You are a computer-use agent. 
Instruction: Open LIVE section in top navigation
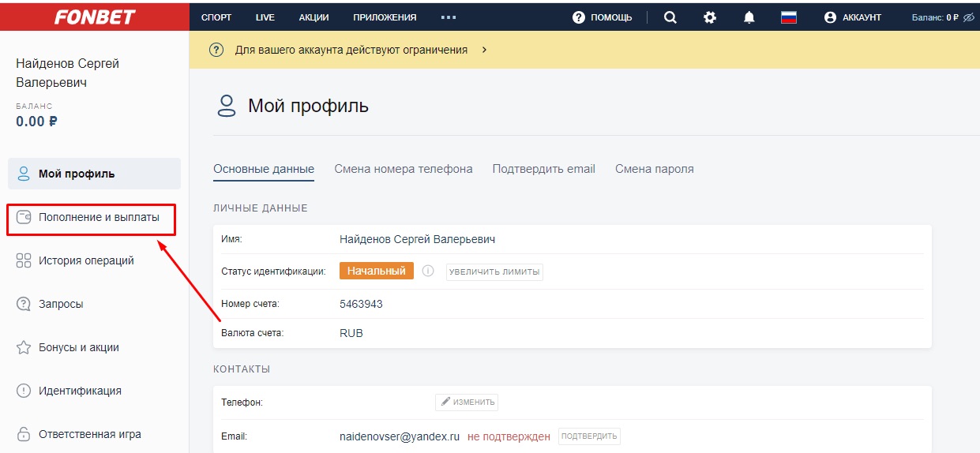(x=265, y=17)
